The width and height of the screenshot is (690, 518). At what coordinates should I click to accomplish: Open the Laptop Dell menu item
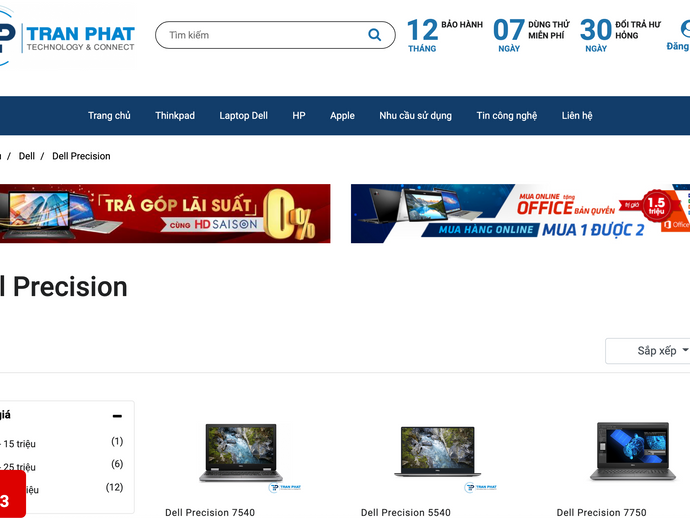click(243, 115)
